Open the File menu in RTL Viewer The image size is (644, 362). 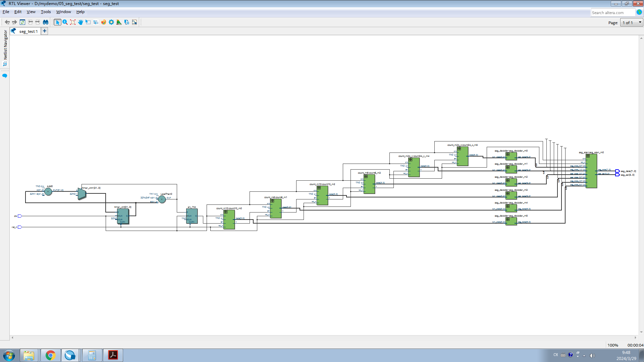pos(6,11)
